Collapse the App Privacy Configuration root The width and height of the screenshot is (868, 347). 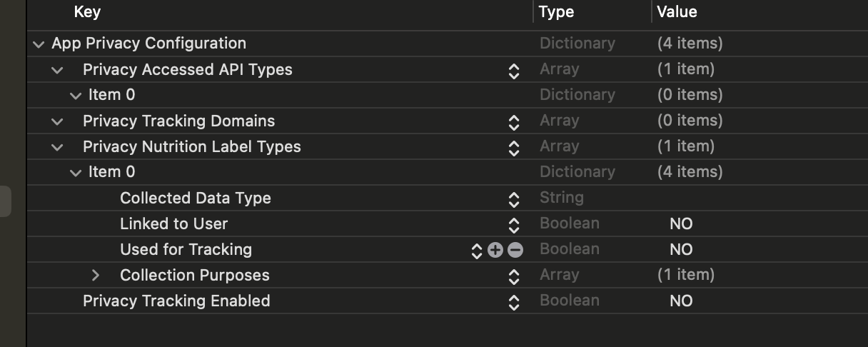[x=38, y=44]
